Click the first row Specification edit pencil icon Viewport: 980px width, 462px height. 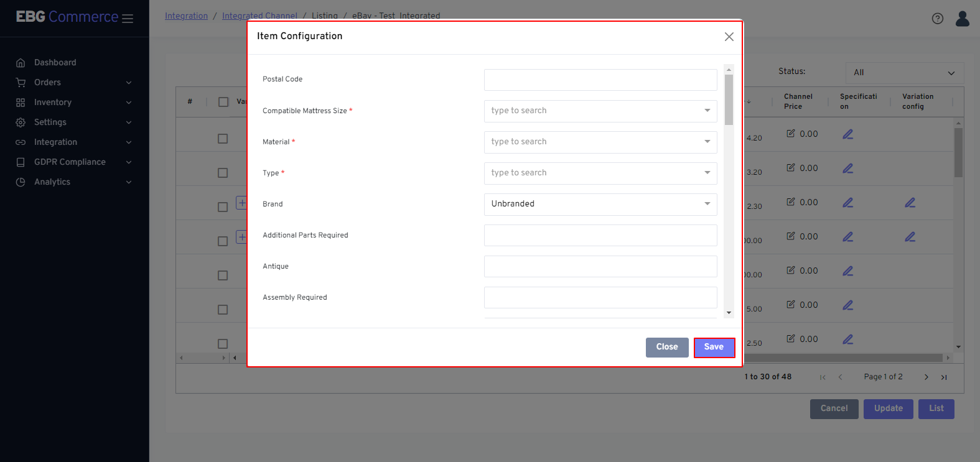[x=847, y=134]
